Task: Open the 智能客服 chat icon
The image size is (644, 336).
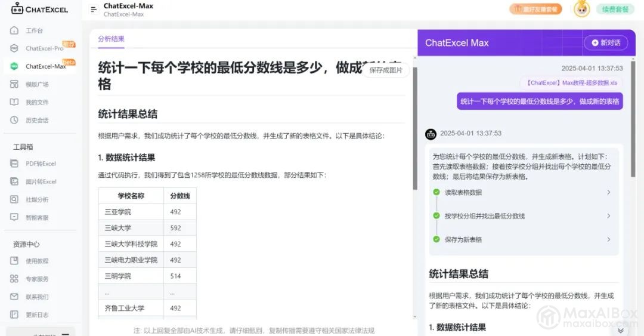Action: 14,217
